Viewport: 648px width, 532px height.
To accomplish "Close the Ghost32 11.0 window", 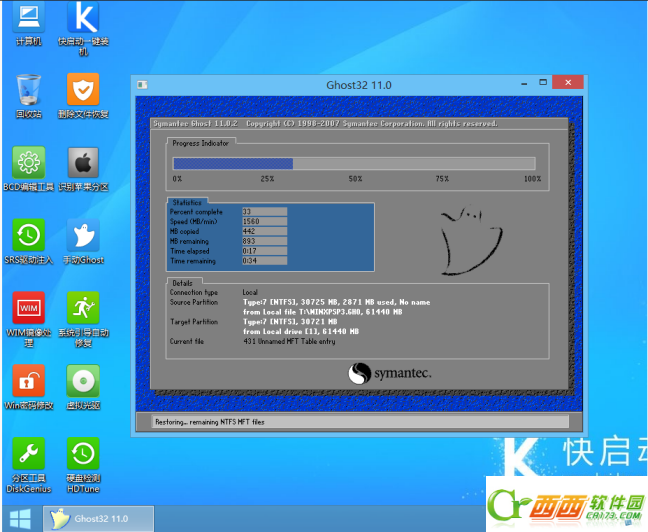I will [x=568, y=82].
